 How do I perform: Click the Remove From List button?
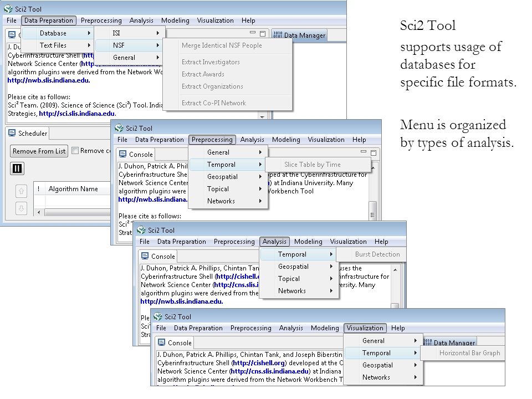pos(39,151)
